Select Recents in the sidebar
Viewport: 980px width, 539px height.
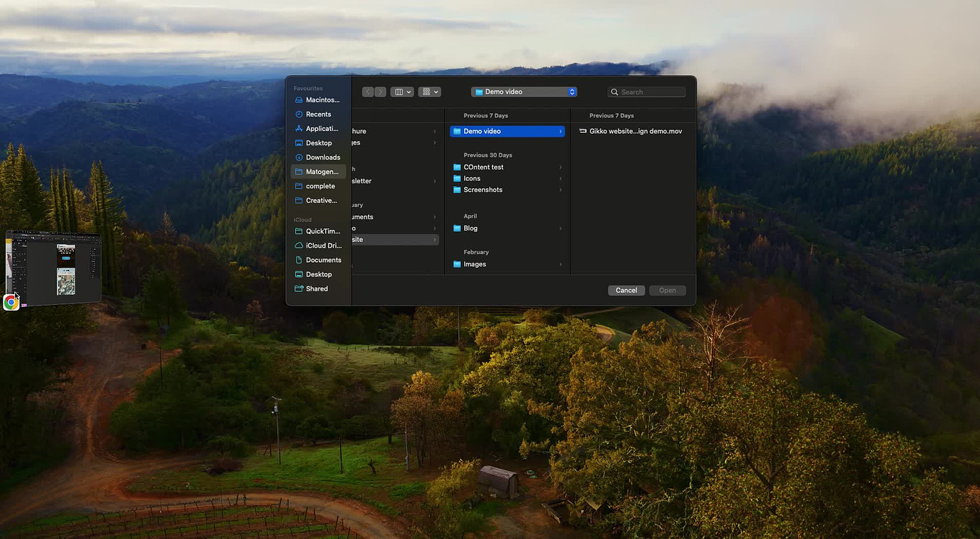(x=318, y=115)
